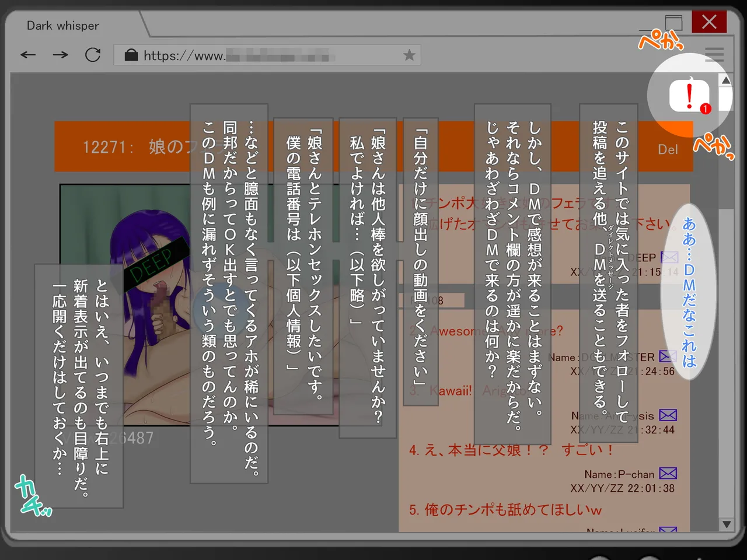This screenshot has height=560, width=747.
Task: Navigate forward with the browser arrow
Action: click(60, 54)
